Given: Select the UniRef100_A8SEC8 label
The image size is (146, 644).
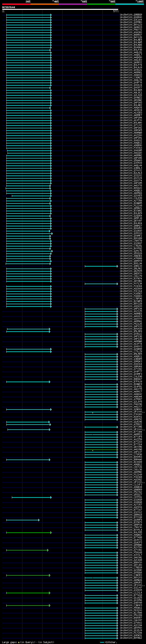Looking at the screenshot, I should click(131, 110).
